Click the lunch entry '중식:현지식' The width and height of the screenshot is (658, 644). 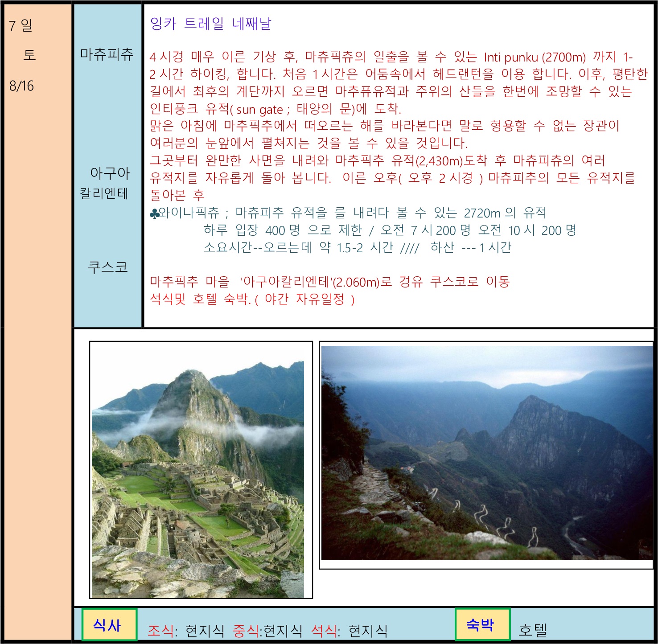point(267,630)
